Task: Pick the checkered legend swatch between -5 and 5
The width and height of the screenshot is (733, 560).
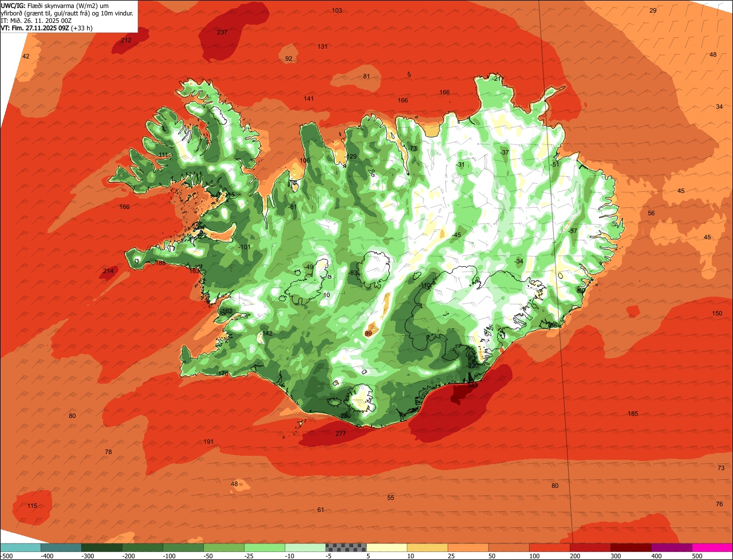Action: pyautogui.click(x=346, y=547)
